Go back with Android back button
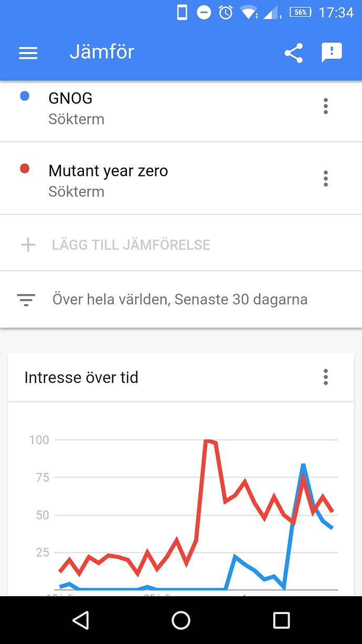Screen dimensions: 362x644 [x=80, y=620]
